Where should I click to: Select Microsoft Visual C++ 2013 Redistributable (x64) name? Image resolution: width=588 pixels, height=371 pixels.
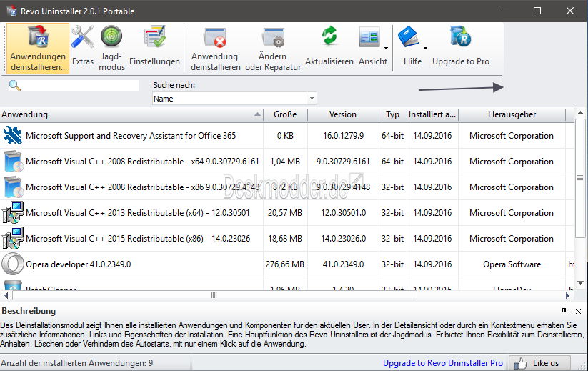(138, 213)
